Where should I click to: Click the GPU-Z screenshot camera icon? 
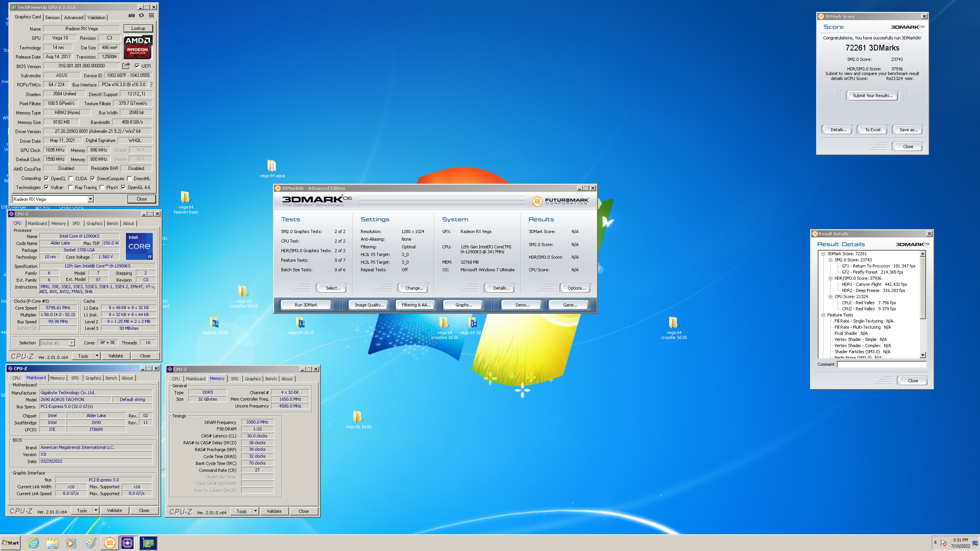pyautogui.click(x=131, y=16)
